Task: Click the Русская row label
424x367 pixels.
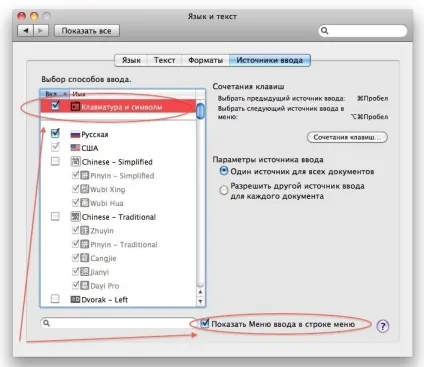Action: point(95,134)
